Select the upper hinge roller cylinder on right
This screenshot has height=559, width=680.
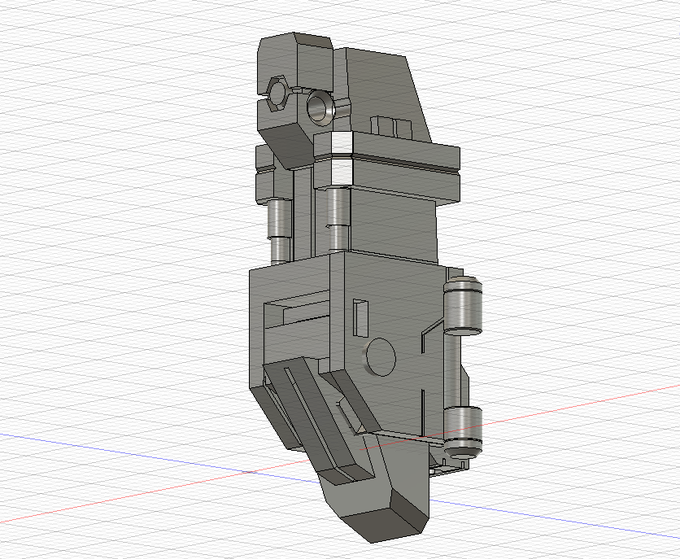point(463,306)
